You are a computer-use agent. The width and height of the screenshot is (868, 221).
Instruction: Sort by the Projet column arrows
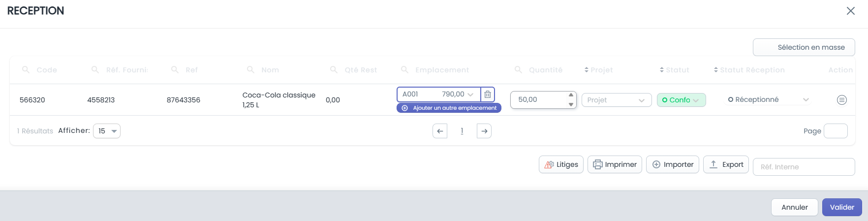pos(587,70)
